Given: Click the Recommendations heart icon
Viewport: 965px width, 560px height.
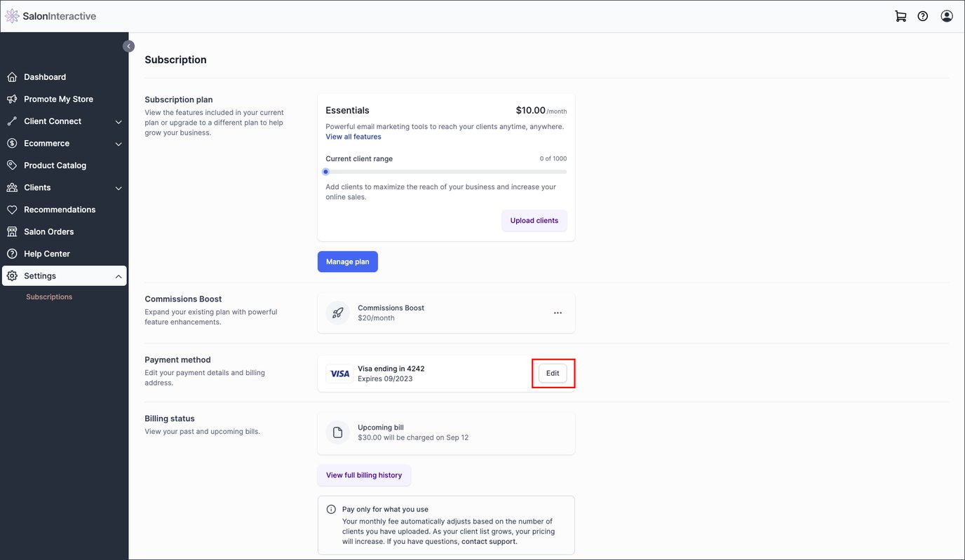Looking at the screenshot, I should pos(12,209).
